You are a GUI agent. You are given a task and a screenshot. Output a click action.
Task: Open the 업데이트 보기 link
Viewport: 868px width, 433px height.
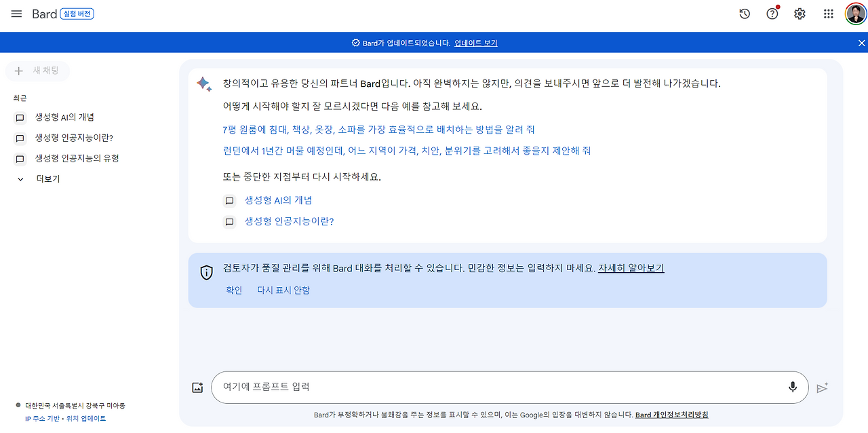(475, 42)
